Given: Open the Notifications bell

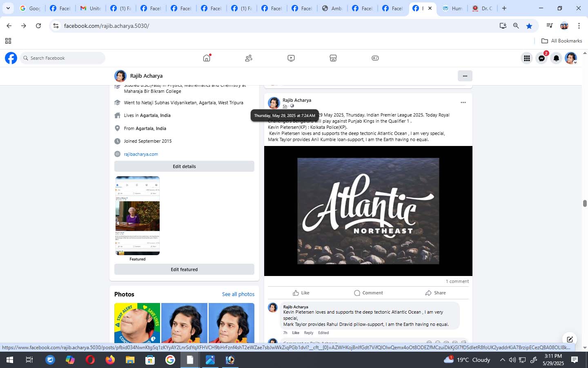Looking at the screenshot, I should point(556,58).
